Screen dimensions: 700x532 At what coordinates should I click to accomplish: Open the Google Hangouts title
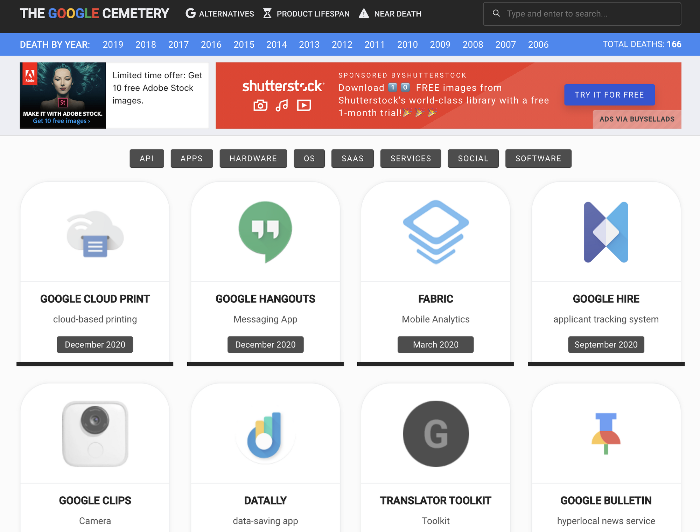click(265, 299)
